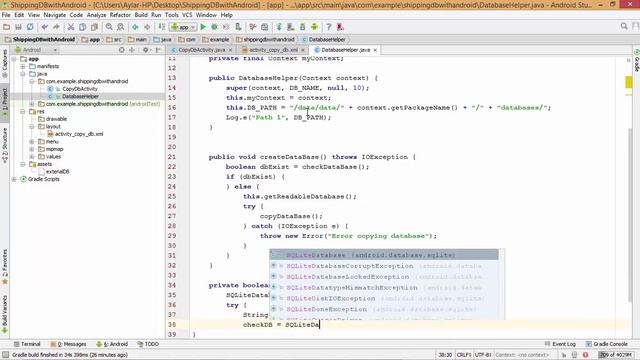Viewport: 640px width, 360px height.
Task: Click the project panel settings gear icon
Action: pos(145,50)
